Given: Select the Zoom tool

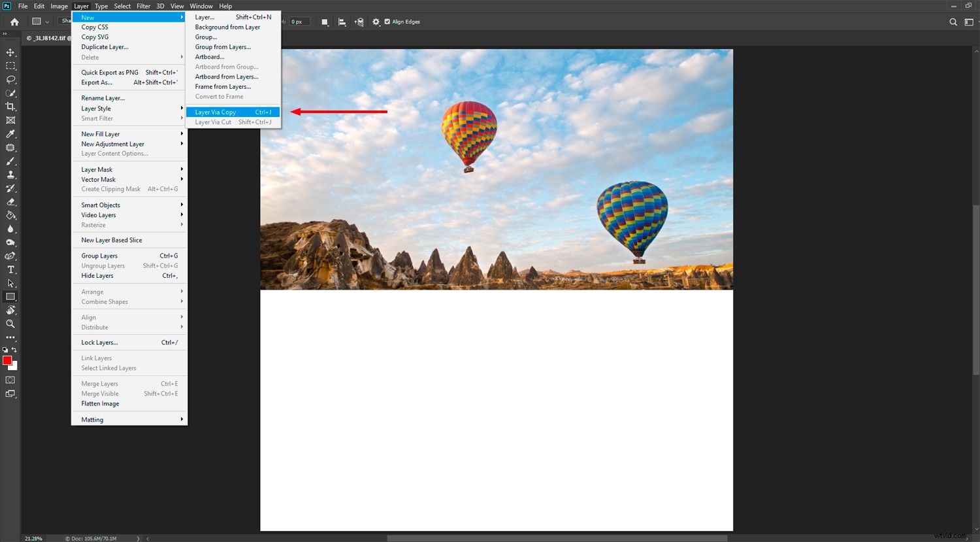Looking at the screenshot, I should coord(10,324).
